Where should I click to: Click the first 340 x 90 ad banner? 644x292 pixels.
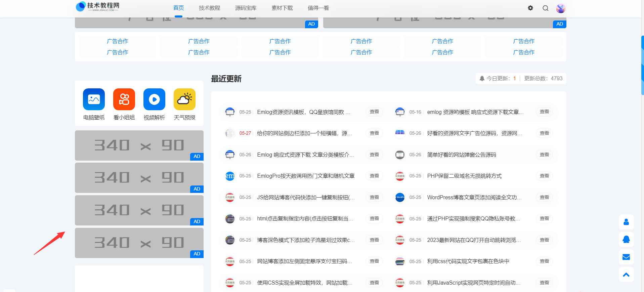pyautogui.click(x=139, y=145)
